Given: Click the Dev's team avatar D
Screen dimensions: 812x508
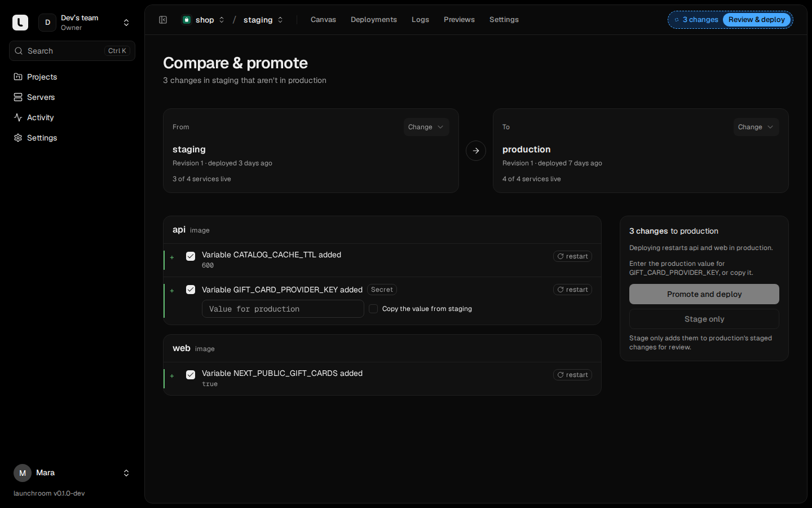Looking at the screenshot, I should pos(47,23).
